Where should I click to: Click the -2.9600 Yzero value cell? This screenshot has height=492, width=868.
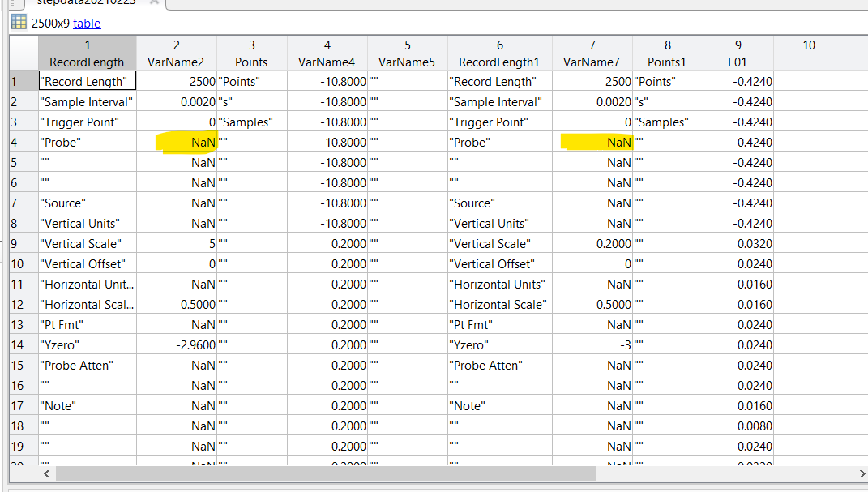(x=176, y=345)
